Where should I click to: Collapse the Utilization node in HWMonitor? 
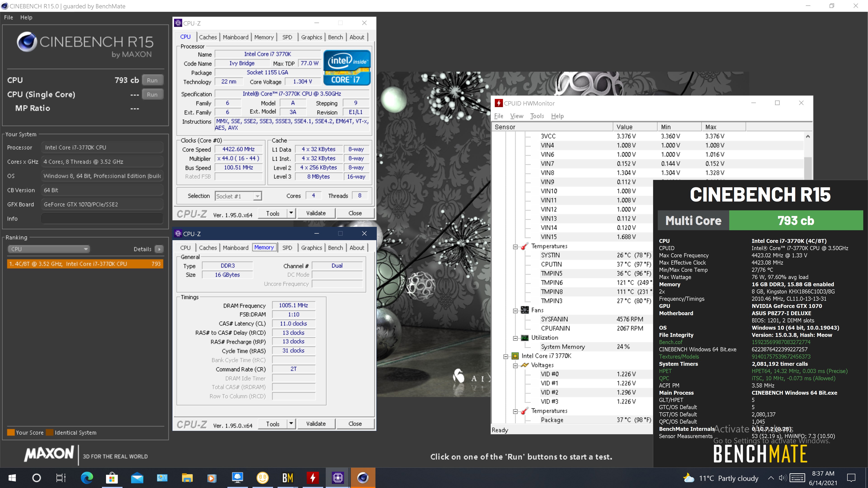[x=515, y=338]
